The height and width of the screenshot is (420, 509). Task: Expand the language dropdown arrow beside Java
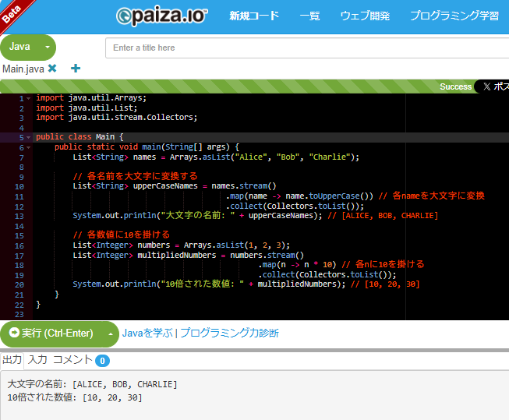point(47,48)
